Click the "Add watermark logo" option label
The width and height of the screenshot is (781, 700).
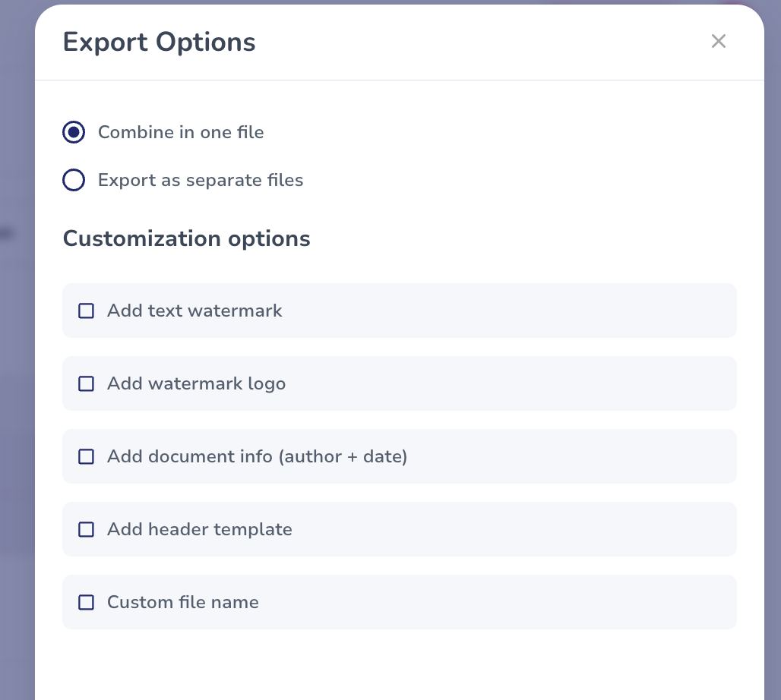click(196, 383)
